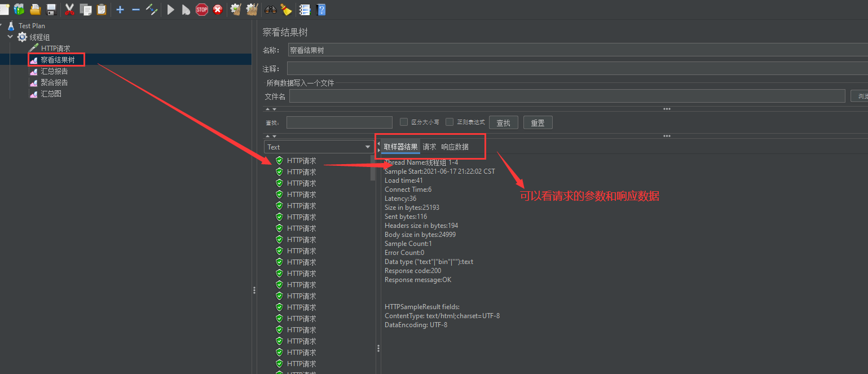Enable the 正则表达式 checkbox
The image size is (868, 374).
coord(450,122)
